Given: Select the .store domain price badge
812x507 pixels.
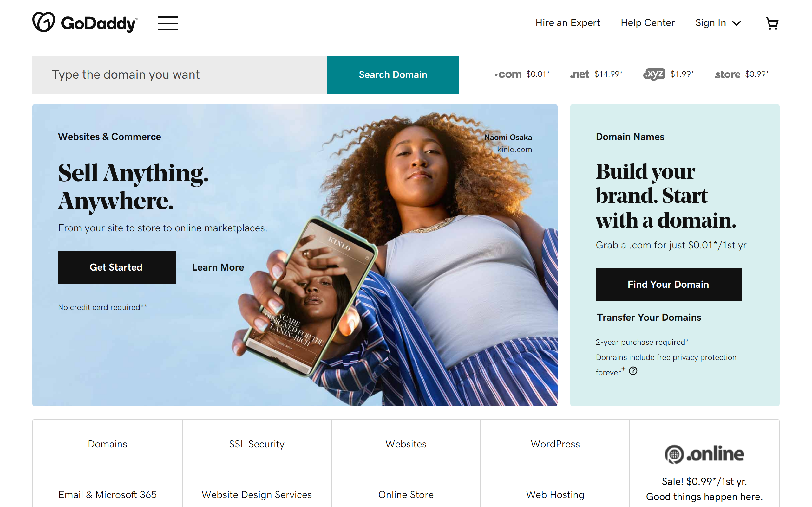Looking at the screenshot, I should [742, 74].
